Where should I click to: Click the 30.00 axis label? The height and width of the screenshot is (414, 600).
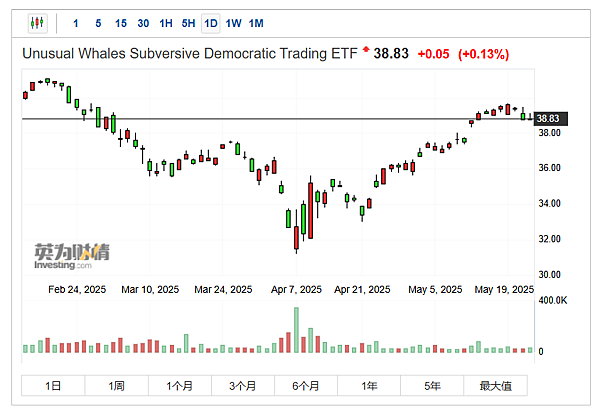pos(549,274)
